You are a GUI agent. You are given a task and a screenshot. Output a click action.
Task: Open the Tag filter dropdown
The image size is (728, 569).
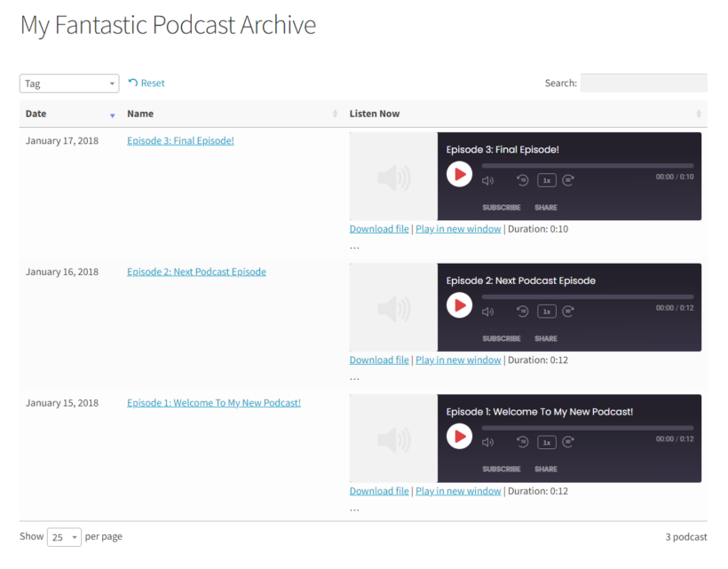pyautogui.click(x=68, y=83)
